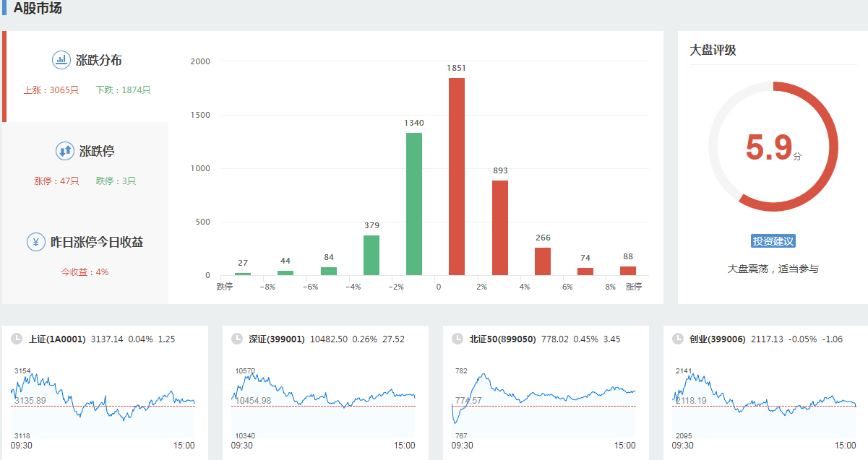
Task: Click the yen icon beside 昨日涨停今日收益
Action: tap(36, 242)
